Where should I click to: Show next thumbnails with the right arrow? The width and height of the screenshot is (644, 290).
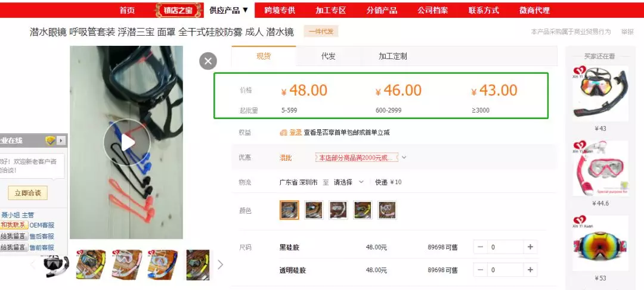pos(220,264)
